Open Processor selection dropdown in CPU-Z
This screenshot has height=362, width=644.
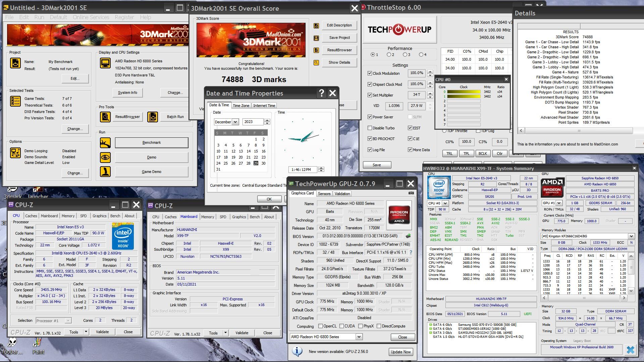coord(68,321)
